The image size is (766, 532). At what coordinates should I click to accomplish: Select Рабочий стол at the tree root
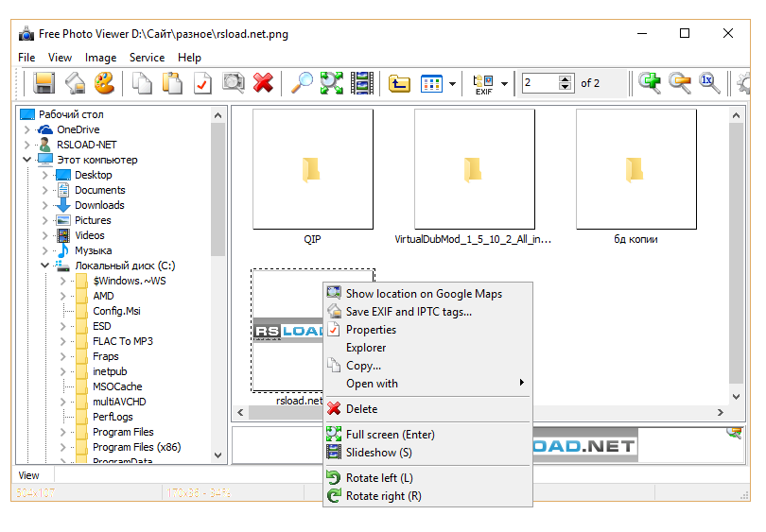[x=71, y=114]
